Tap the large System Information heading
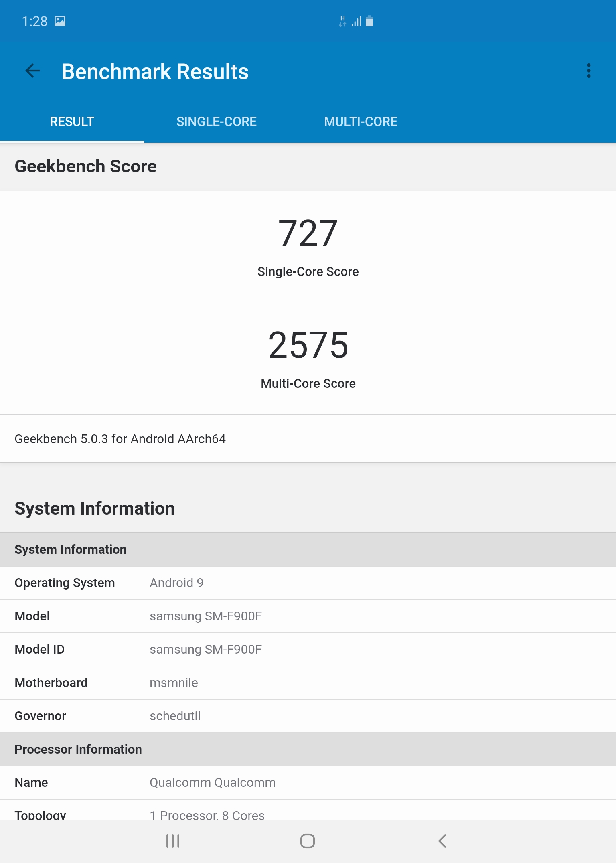Screen dimensions: 616x863 95,508
